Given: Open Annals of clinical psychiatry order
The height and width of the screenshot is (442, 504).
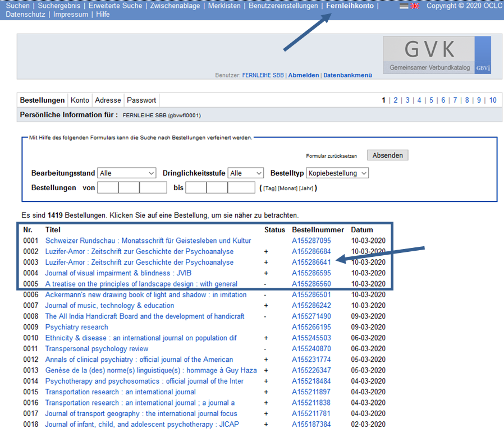Looking at the screenshot, I should coord(139,360).
